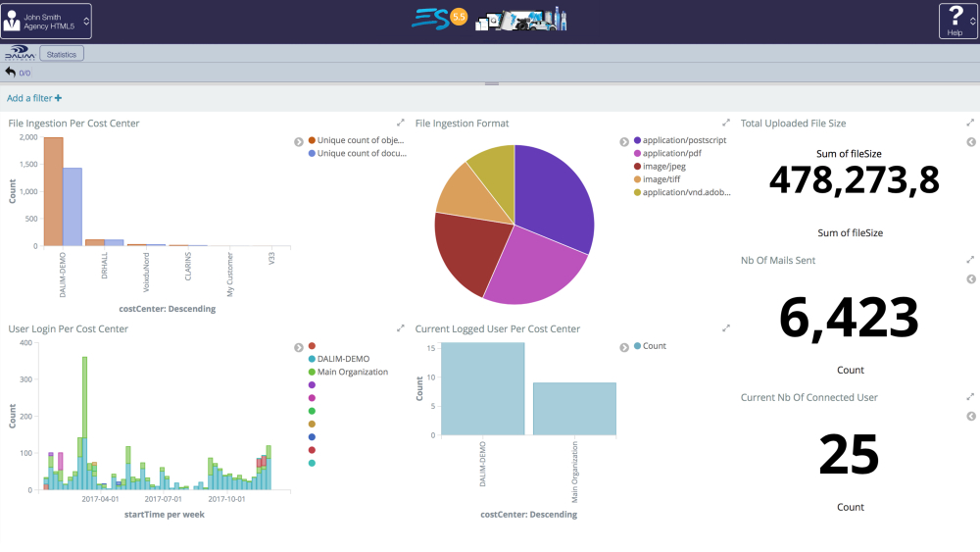Maximize the File Ingestion Format chart
The height and width of the screenshot is (552, 980).
(726, 124)
